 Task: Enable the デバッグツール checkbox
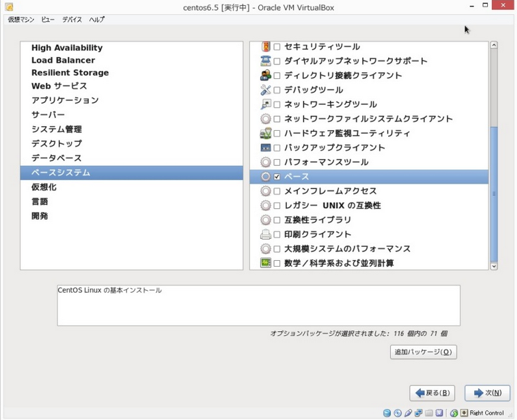tap(277, 90)
